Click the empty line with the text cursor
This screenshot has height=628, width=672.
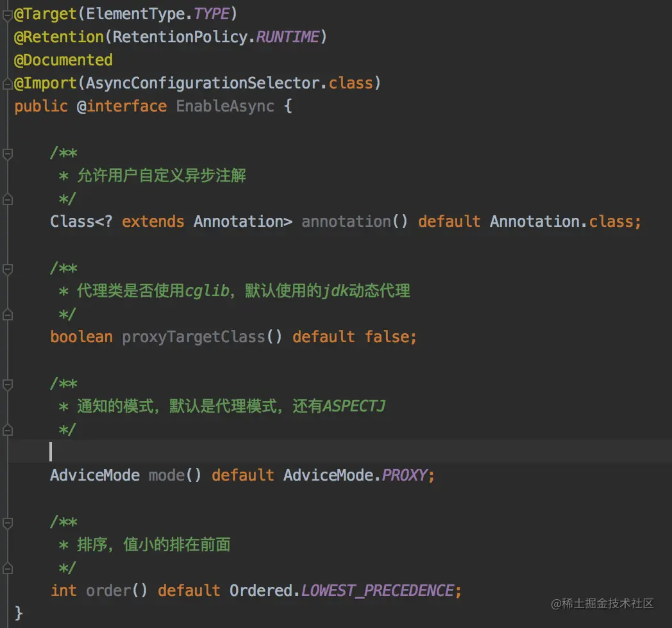(x=340, y=452)
